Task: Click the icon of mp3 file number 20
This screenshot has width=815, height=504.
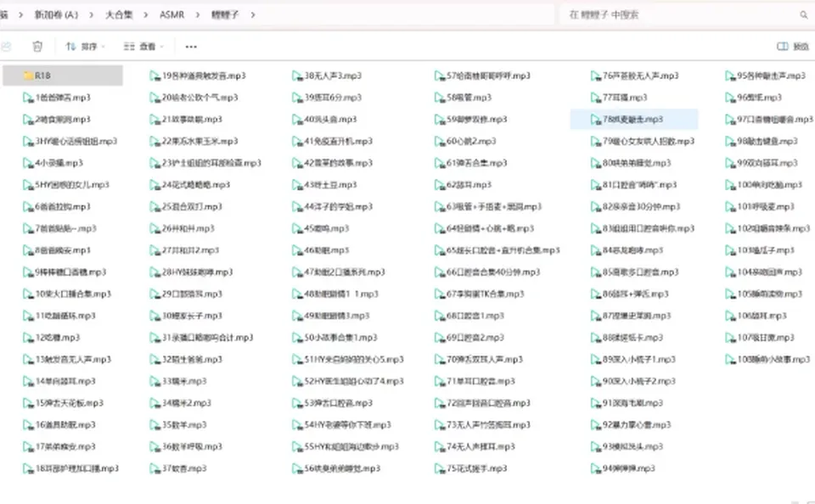Action: click(155, 98)
